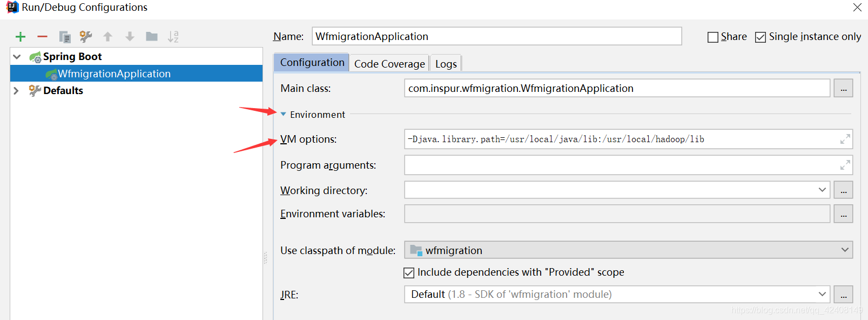Collapse the Environment section

coord(283,114)
